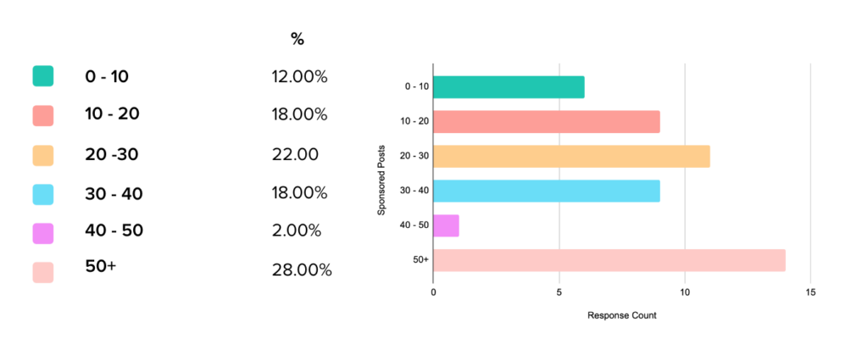868x339 pixels.
Task: Click the % column header
Action: coord(297,38)
